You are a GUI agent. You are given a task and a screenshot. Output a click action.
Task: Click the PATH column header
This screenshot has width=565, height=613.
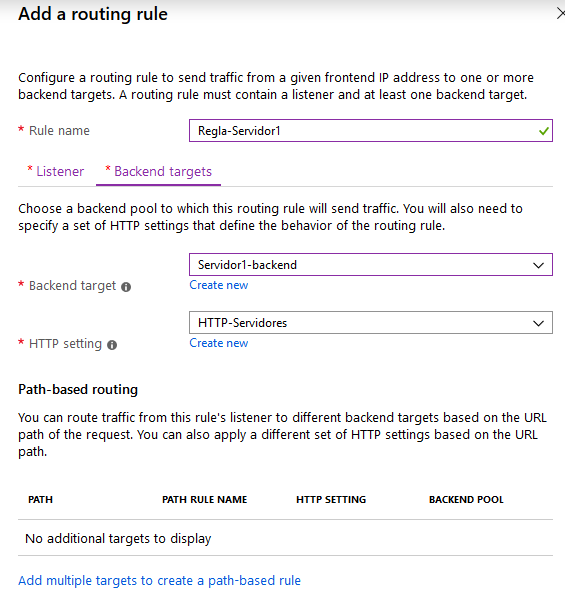click(40, 500)
